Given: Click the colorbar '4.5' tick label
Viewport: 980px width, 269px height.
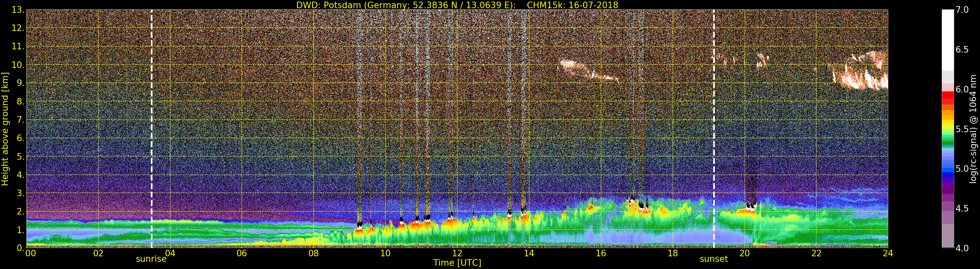Looking at the screenshot, I should (962, 209).
